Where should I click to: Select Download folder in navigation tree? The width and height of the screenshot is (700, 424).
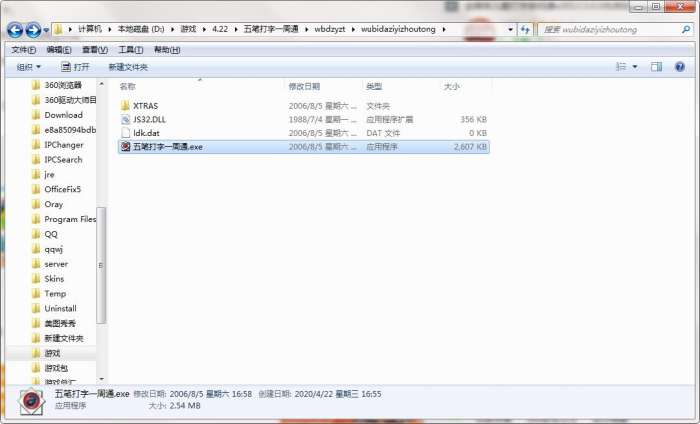coord(63,115)
